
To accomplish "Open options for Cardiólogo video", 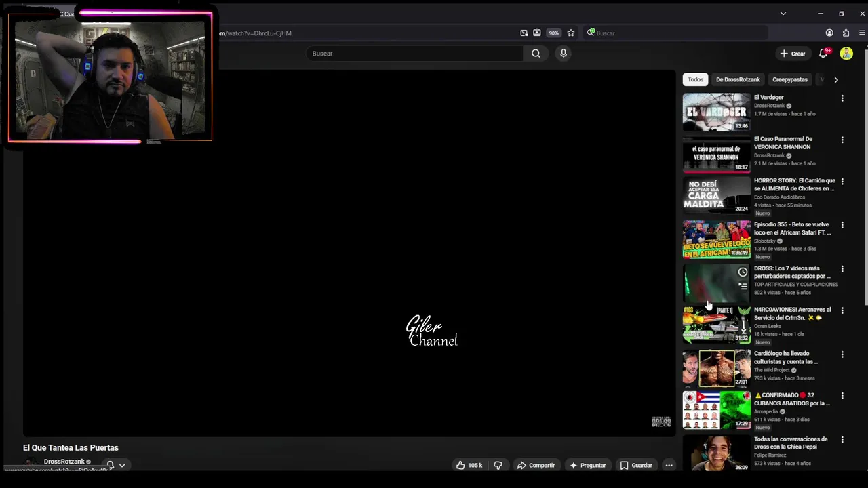I will pyautogui.click(x=842, y=354).
